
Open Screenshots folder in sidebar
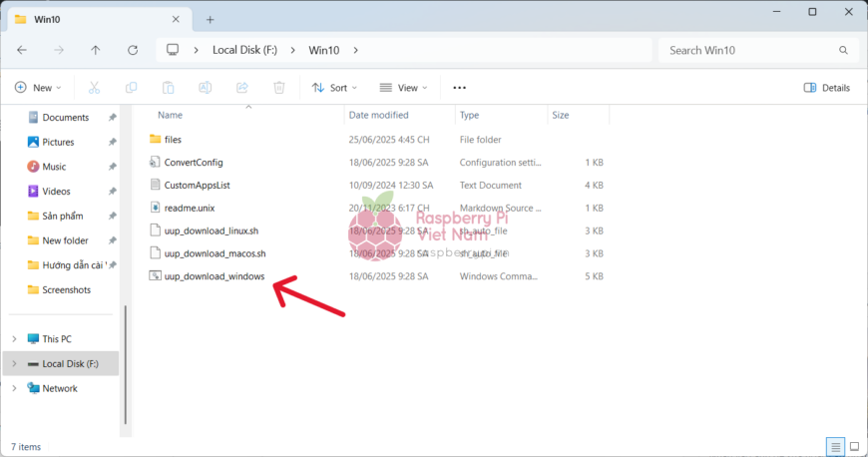coord(67,289)
